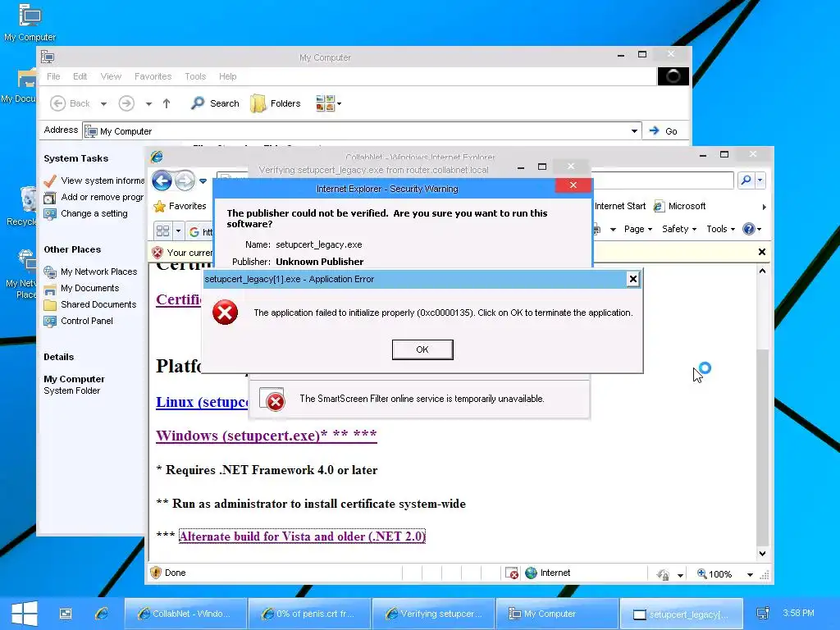Click the Internet zone globe icon

[531, 573]
